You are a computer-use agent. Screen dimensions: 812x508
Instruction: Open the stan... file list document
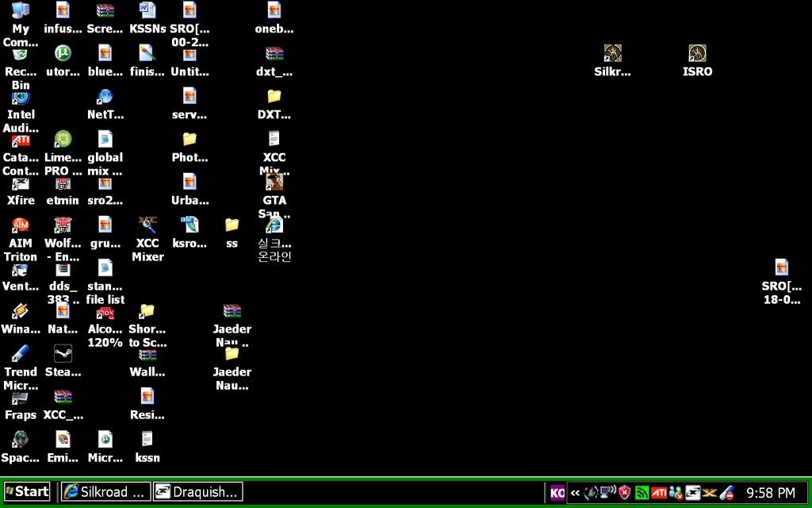105,268
